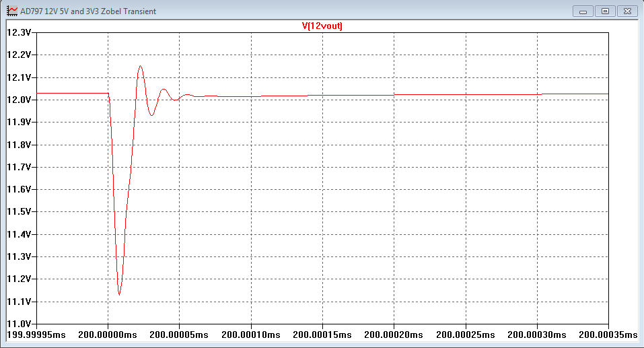Viewport: 644px width, 348px height.
Task: Close the AD797 Zobel Transient window
Action: (x=627, y=11)
